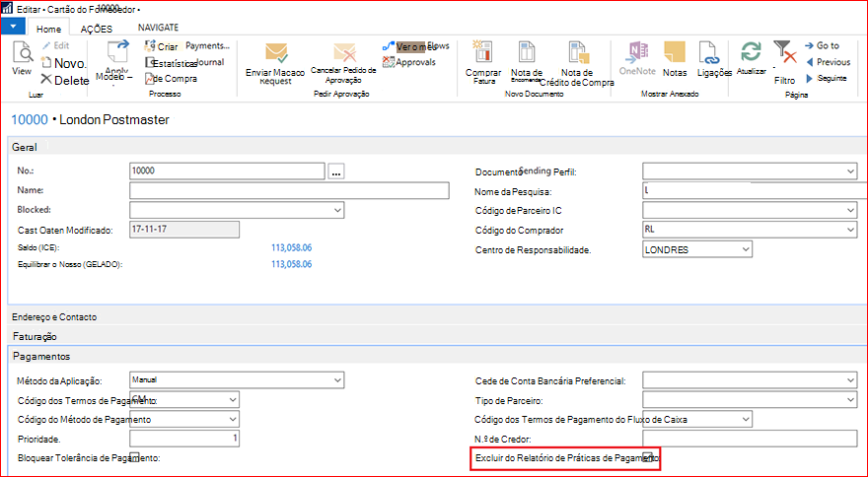Switch to the NAVIGATE ribbon tab
Viewport: 868px width, 477px height.
pos(159,28)
